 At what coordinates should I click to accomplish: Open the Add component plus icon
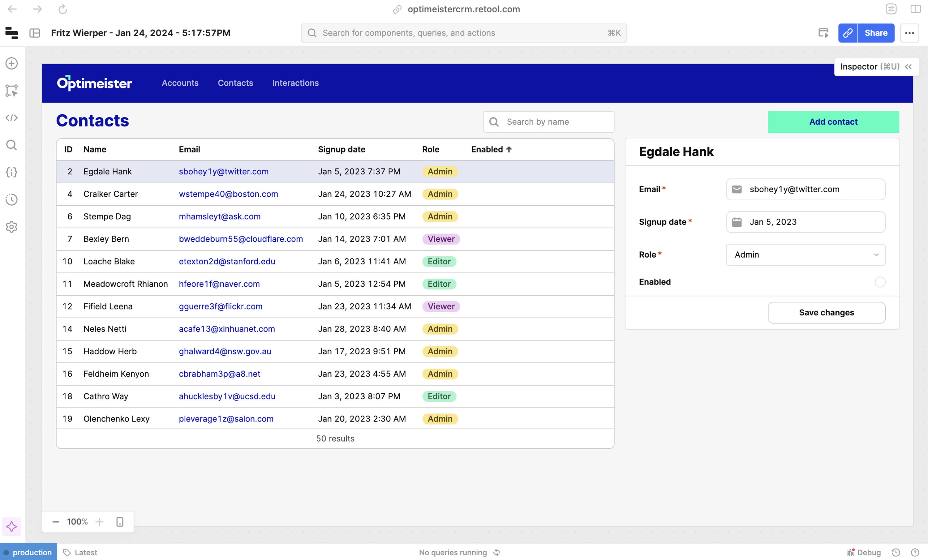[x=12, y=63]
